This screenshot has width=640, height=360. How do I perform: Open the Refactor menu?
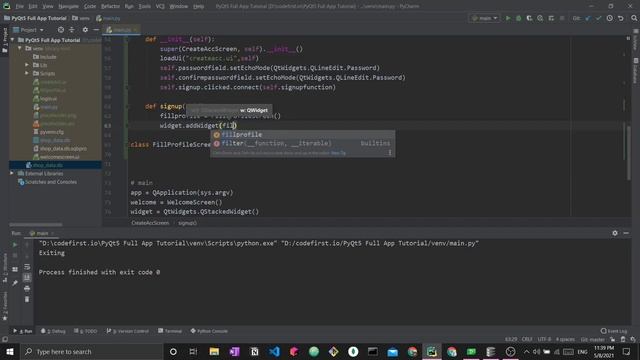[x=110, y=7]
